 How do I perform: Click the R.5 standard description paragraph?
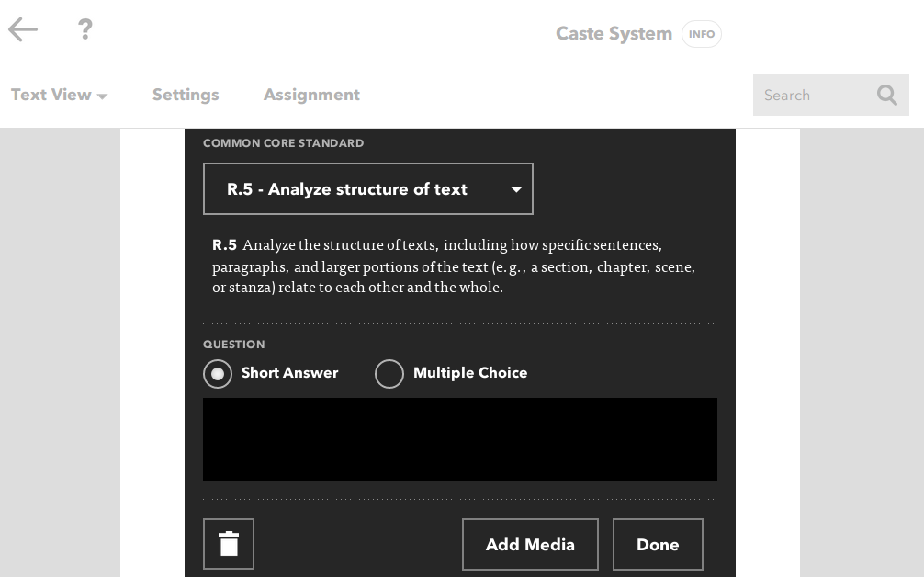click(x=454, y=266)
